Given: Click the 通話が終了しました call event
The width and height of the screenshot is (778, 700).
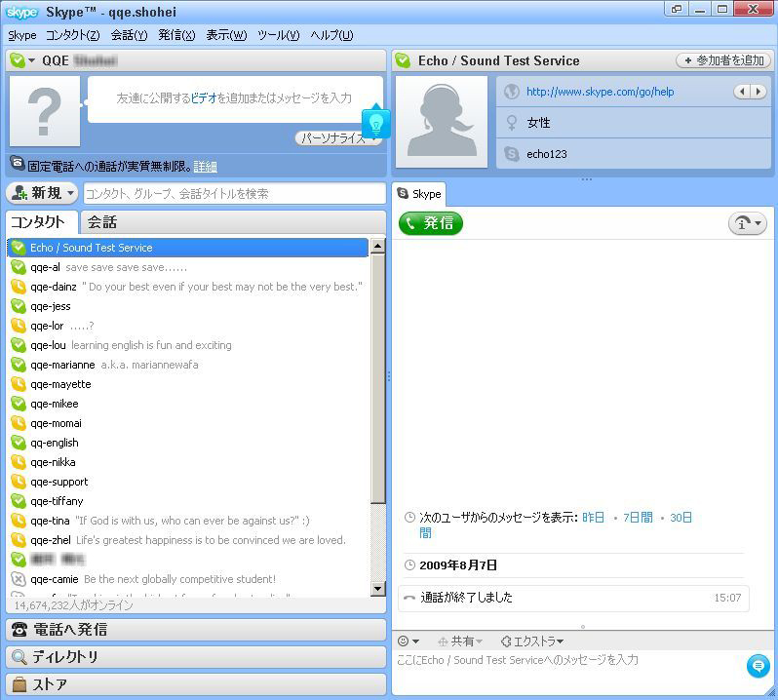Looking at the screenshot, I should click(x=573, y=599).
